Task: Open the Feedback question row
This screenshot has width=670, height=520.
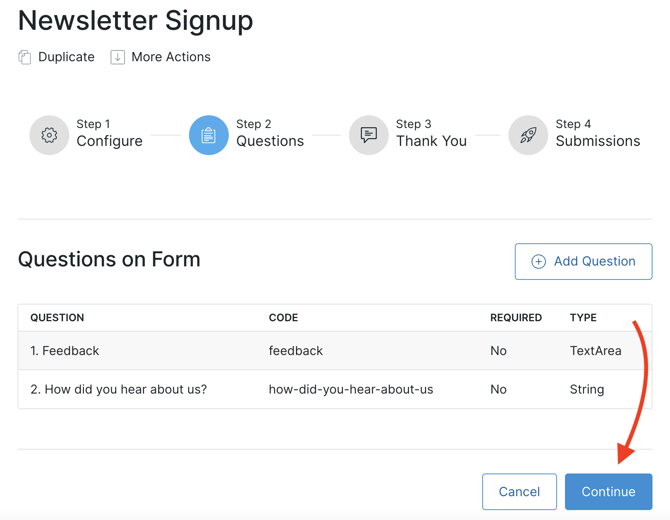Action: tap(65, 351)
